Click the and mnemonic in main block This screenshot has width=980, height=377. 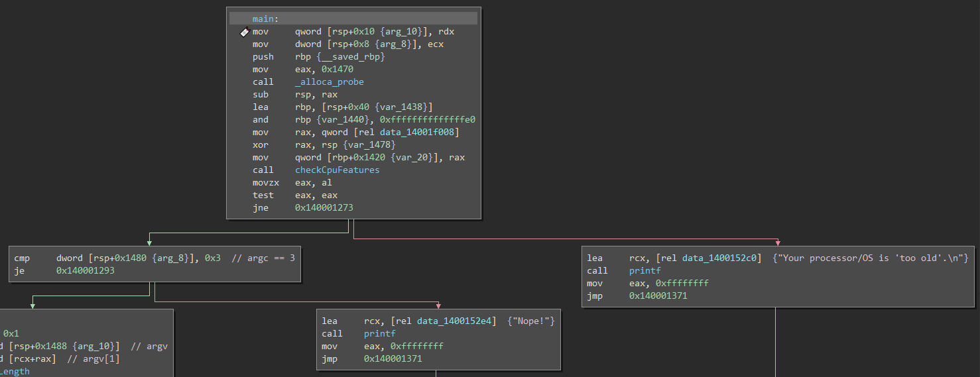[261, 120]
